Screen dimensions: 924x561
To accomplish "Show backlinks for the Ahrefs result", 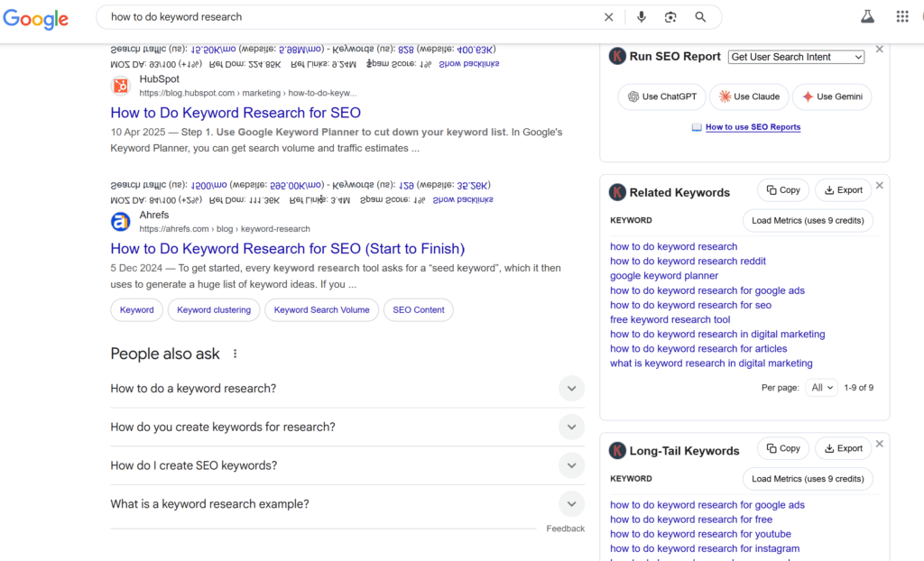I will click(x=463, y=199).
